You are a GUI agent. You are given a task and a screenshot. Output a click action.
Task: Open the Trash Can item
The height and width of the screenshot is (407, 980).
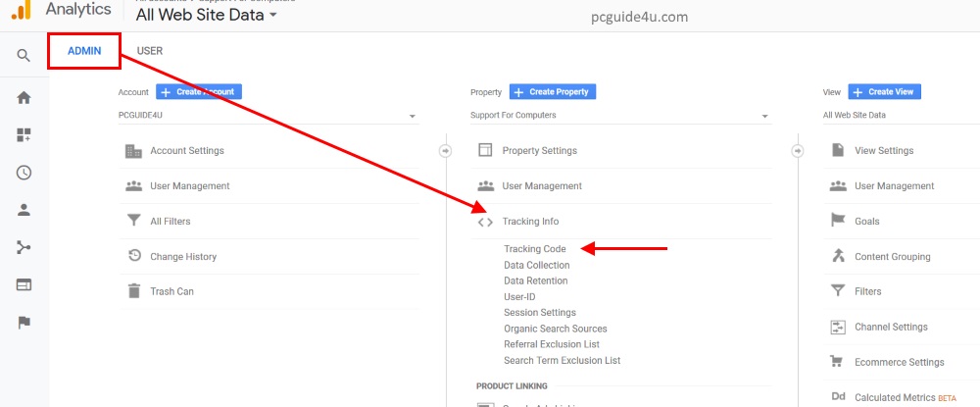pos(171,291)
